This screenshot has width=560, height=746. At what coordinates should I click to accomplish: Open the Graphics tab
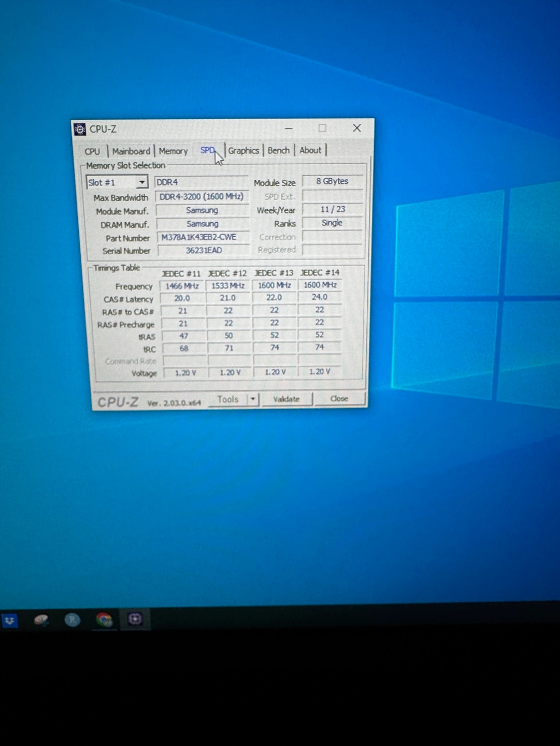[x=243, y=150]
